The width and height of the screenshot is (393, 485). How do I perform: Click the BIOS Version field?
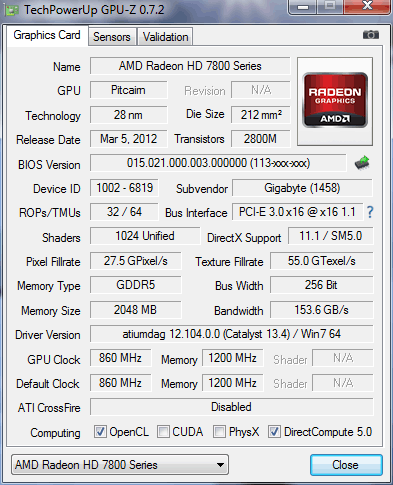[218, 163]
